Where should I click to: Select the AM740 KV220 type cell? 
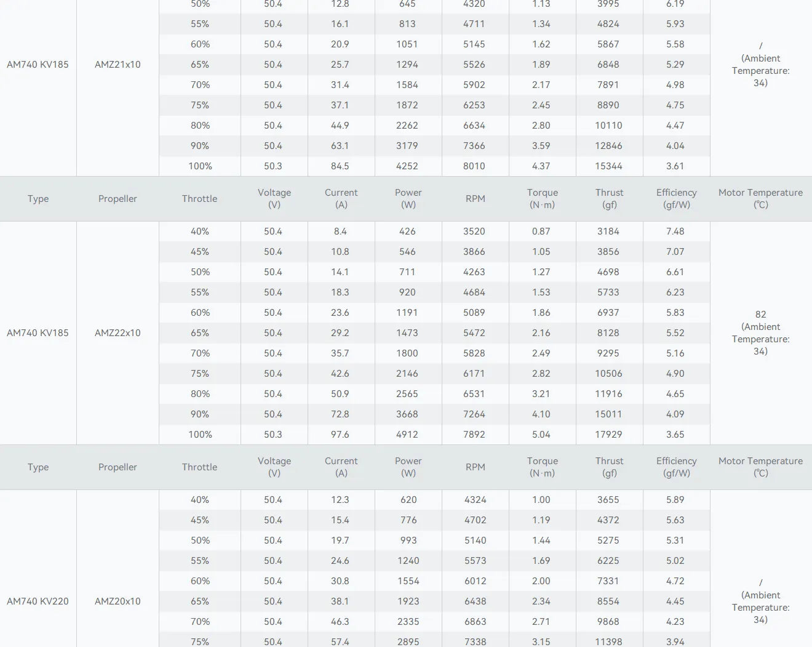(38, 601)
